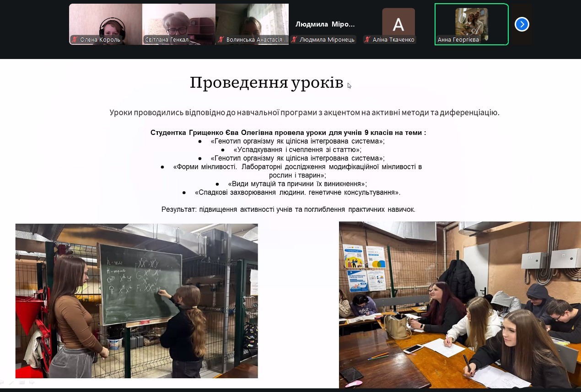
Task: Click the faint next-slide arrow in slideshow controls
Action: pos(32,382)
